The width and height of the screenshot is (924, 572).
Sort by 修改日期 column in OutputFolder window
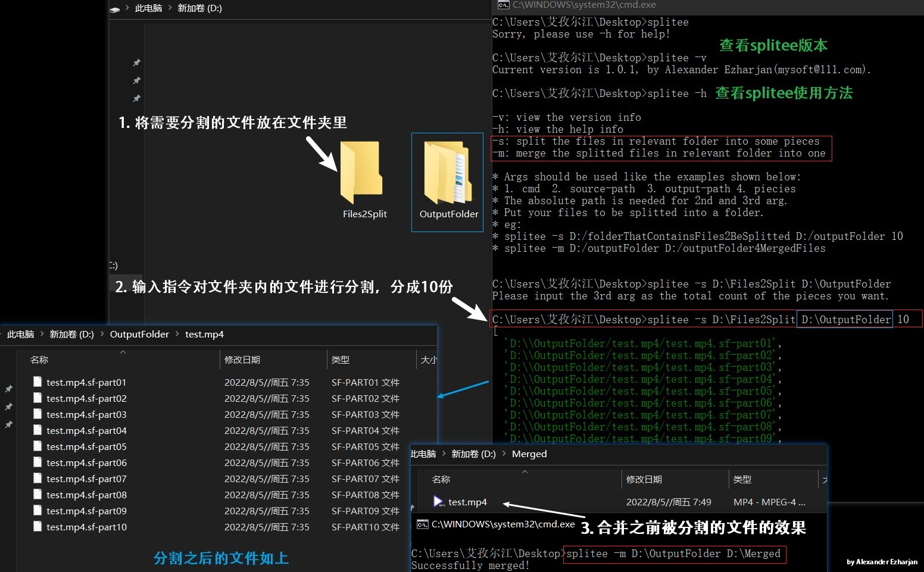coord(242,360)
